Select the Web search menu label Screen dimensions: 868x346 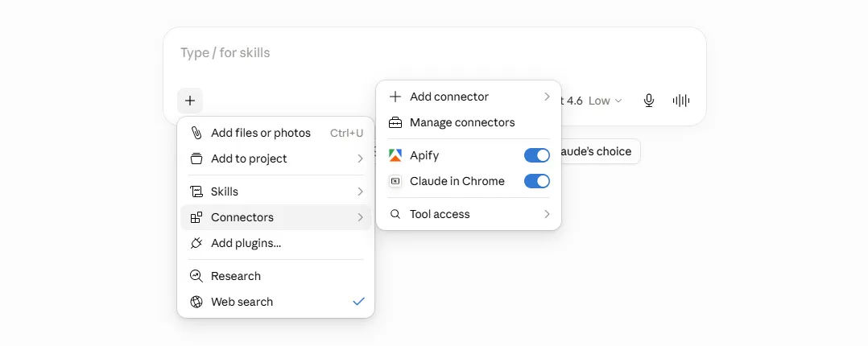[x=242, y=302]
